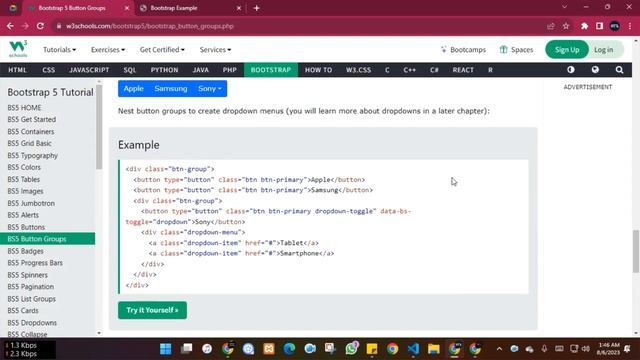
Task: Click the Log in button
Action: [604, 49]
